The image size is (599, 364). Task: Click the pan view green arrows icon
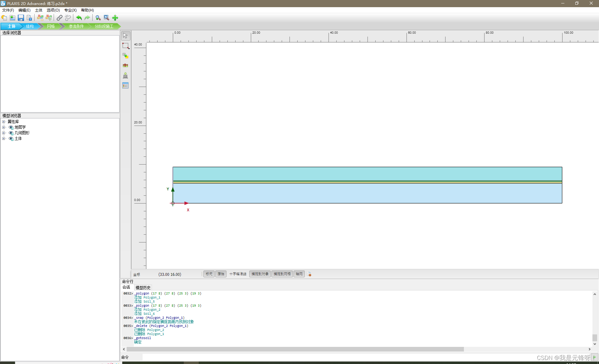pyautogui.click(x=115, y=18)
